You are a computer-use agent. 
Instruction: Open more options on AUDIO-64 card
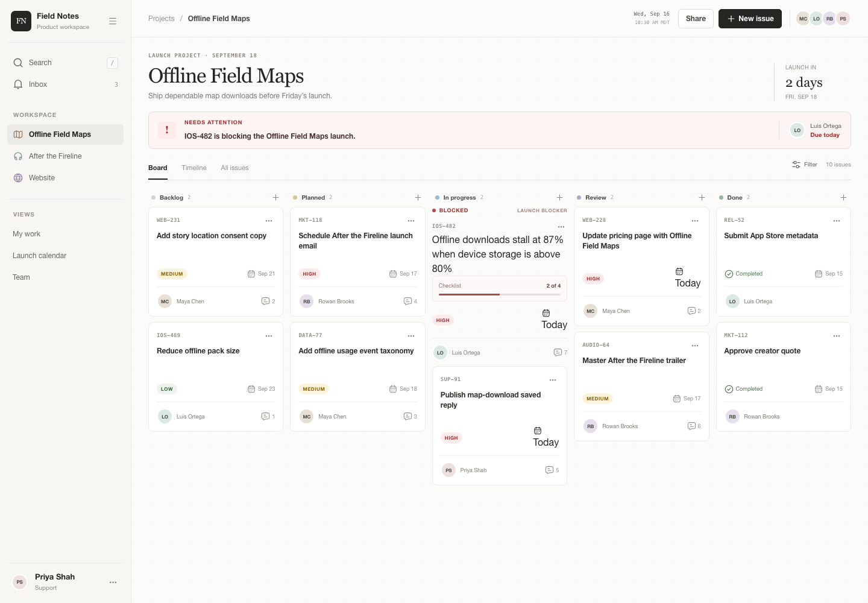click(695, 346)
